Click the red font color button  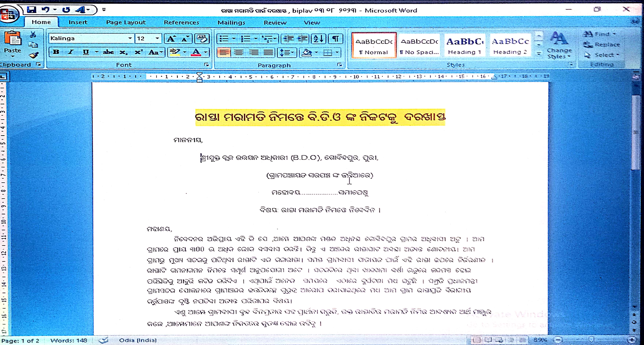196,52
